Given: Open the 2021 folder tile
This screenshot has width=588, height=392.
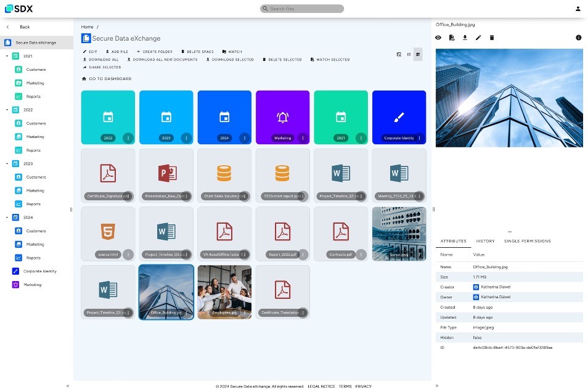Looking at the screenshot, I should coord(341,116).
